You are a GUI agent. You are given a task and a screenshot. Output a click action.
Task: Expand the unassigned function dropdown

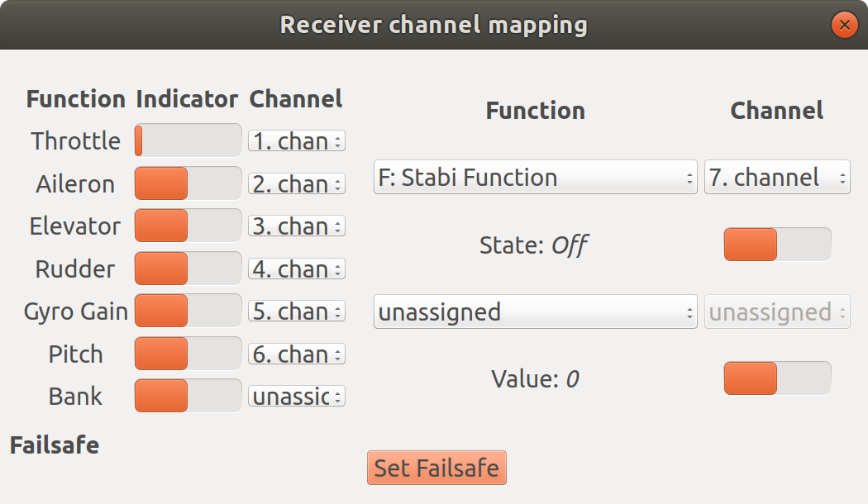(535, 312)
